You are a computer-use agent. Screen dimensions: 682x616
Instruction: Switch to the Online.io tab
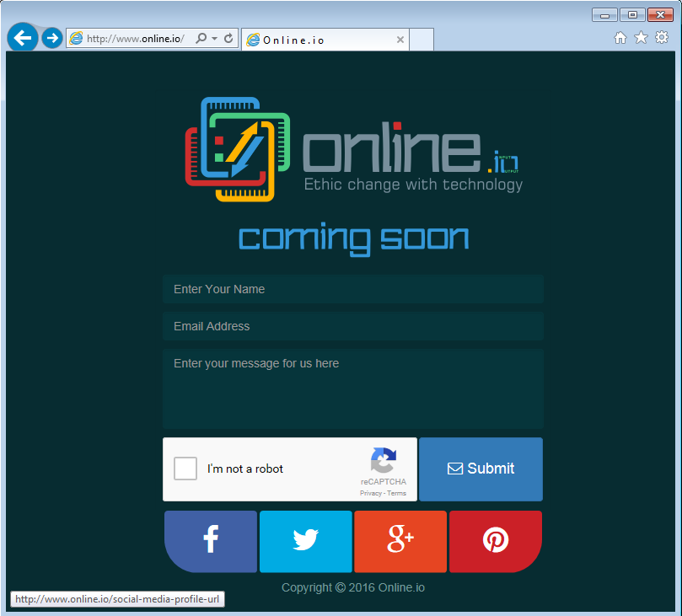click(x=325, y=40)
